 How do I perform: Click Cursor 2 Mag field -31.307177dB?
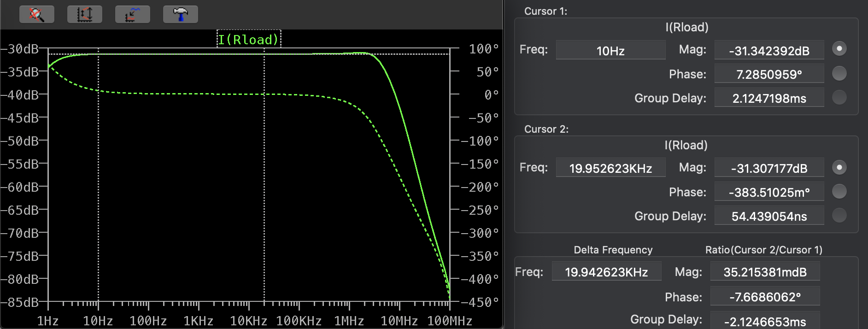pyautogui.click(x=769, y=168)
